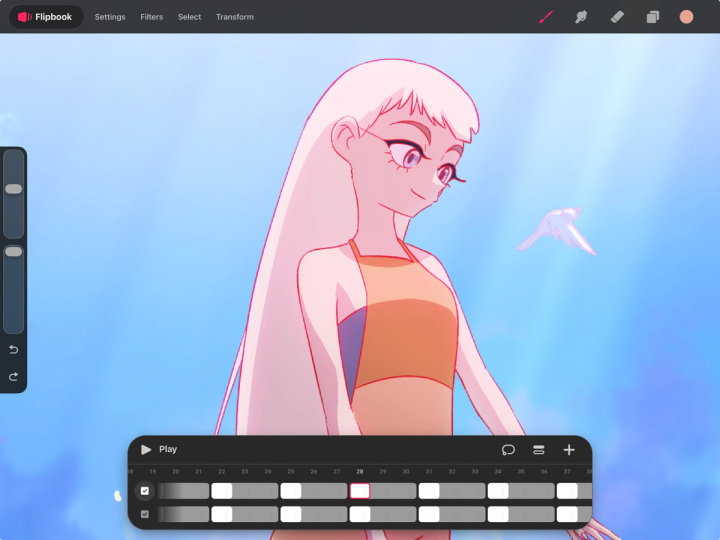Open the layers panel icon
The width and height of the screenshot is (720, 540).
[x=652, y=17]
